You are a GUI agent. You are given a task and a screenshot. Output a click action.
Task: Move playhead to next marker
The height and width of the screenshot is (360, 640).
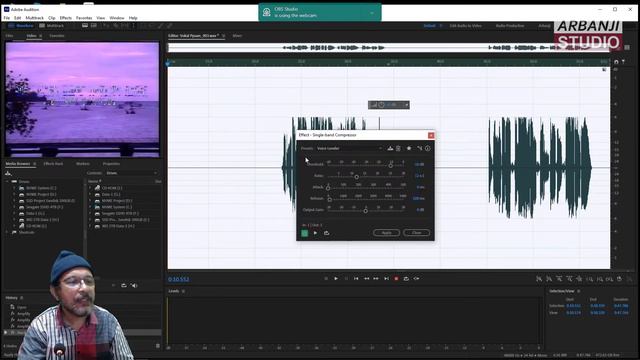point(386,279)
